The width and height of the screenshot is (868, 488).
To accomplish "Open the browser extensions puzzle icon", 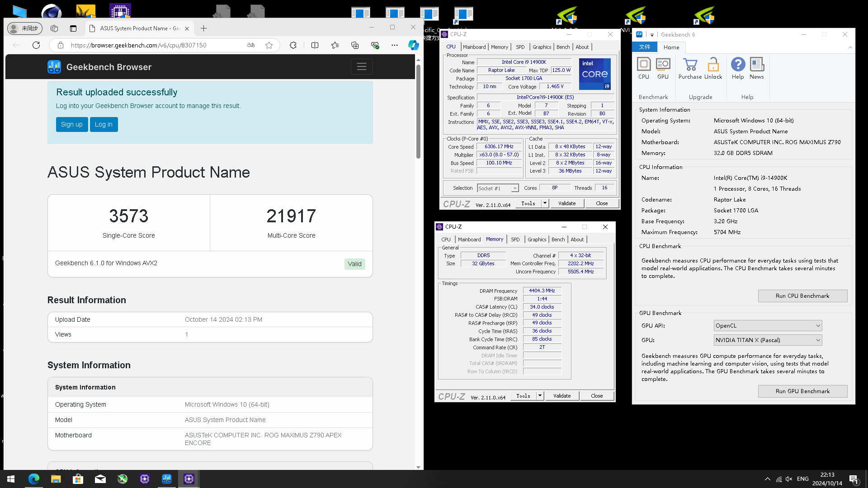I will pyautogui.click(x=293, y=45).
